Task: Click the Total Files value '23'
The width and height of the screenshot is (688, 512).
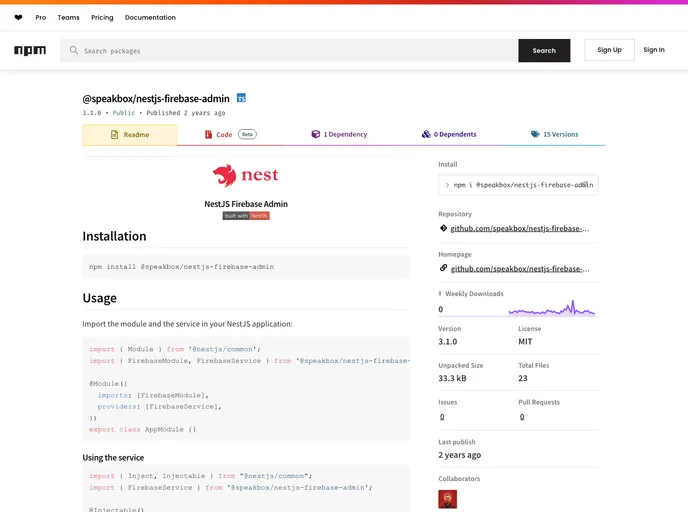Action: [523, 378]
